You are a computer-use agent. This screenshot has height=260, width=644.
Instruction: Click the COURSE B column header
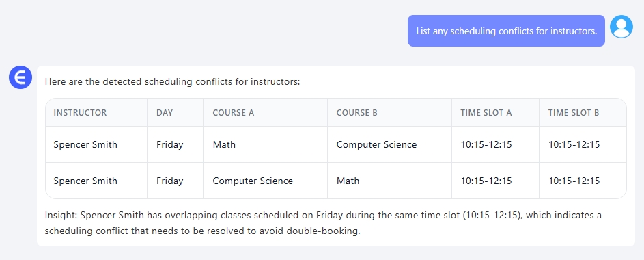pos(357,113)
